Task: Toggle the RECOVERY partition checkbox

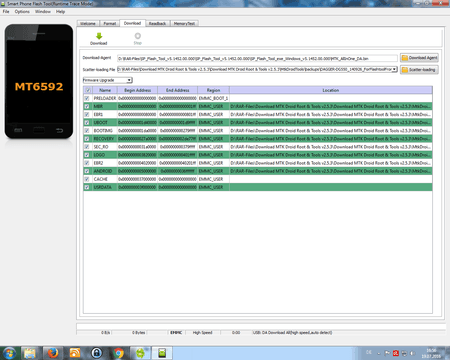Action: tap(87, 139)
